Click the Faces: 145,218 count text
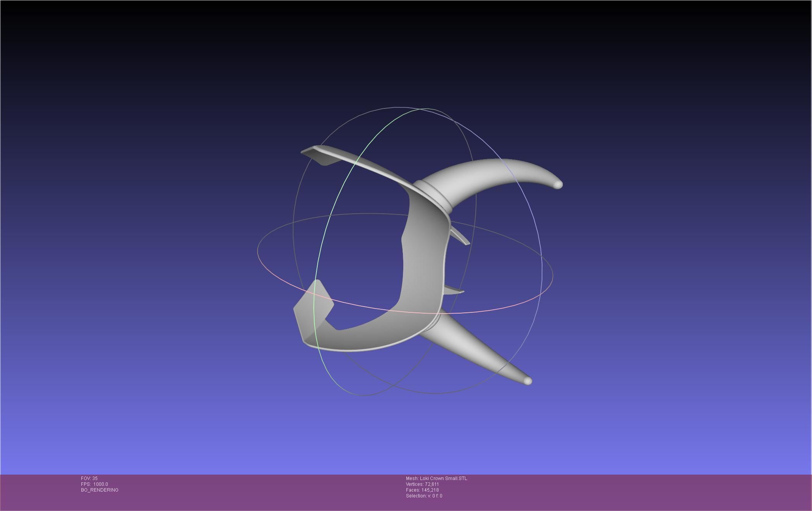Image resolution: width=812 pixels, height=511 pixels. [422, 490]
